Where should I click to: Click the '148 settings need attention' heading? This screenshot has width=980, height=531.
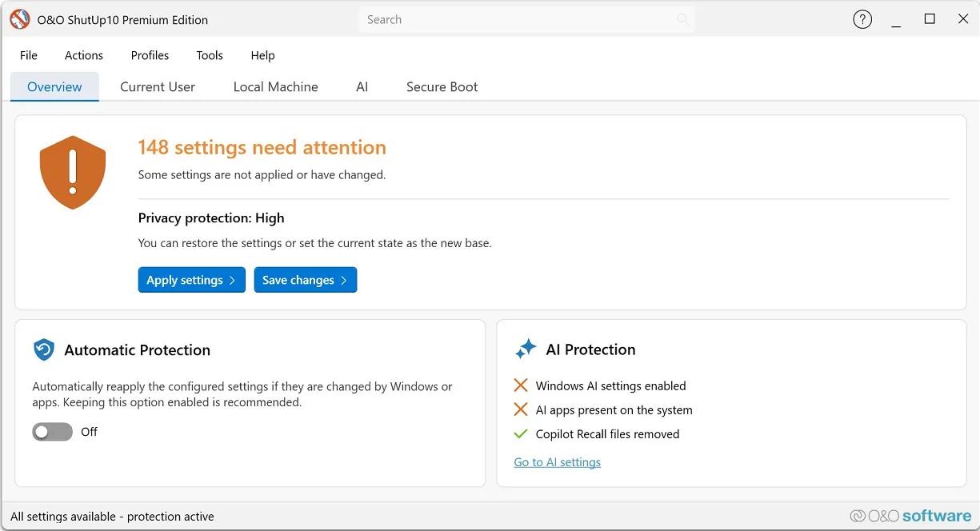tap(262, 147)
